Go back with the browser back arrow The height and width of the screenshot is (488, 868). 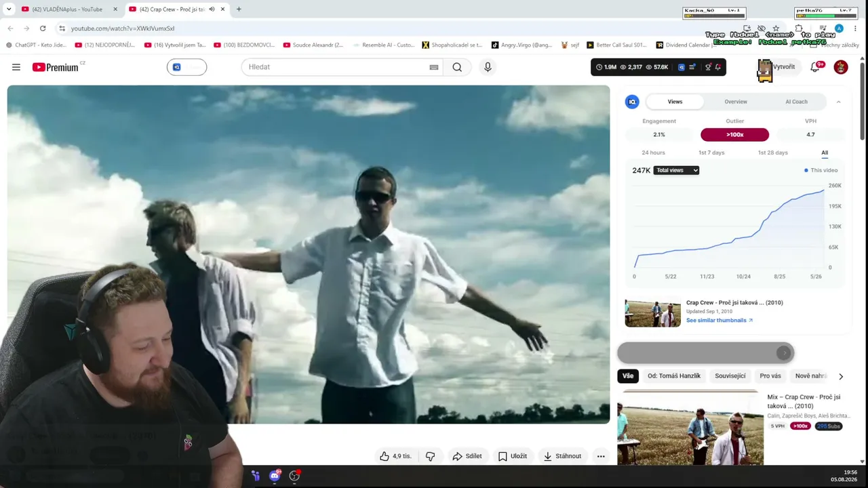click(10, 28)
